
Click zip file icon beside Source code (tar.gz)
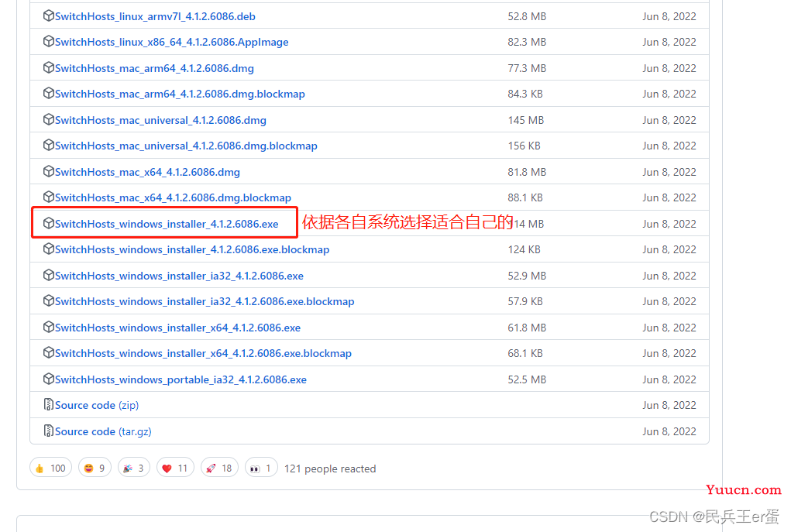[x=49, y=431]
